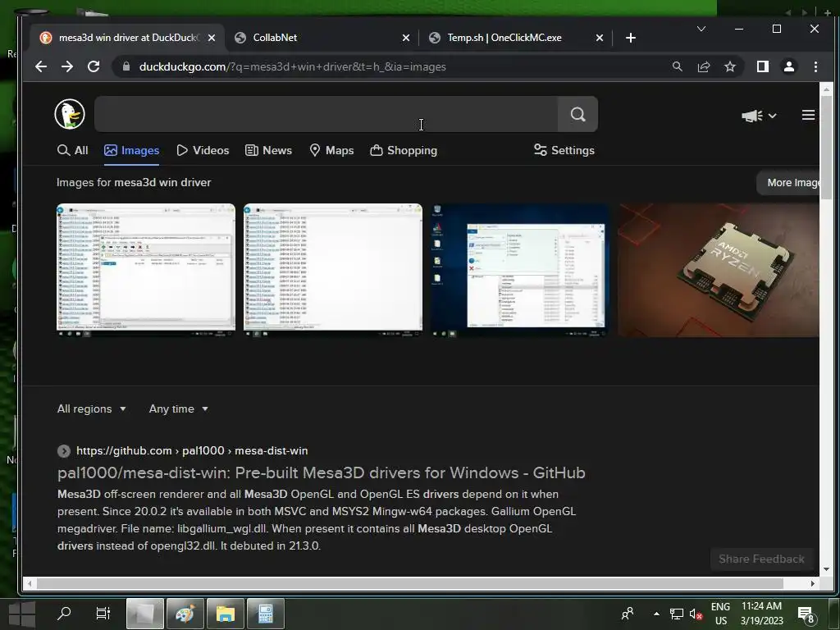Close the Temp.sh OneClickMC.exe tab
The image size is (840, 630).
click(x=600, y=38)
